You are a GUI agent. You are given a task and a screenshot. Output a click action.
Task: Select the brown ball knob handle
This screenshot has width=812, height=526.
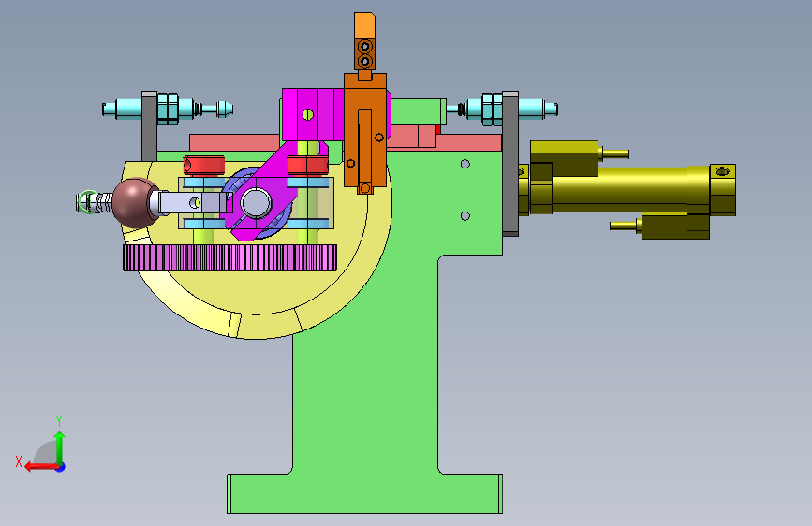point(136,202)
